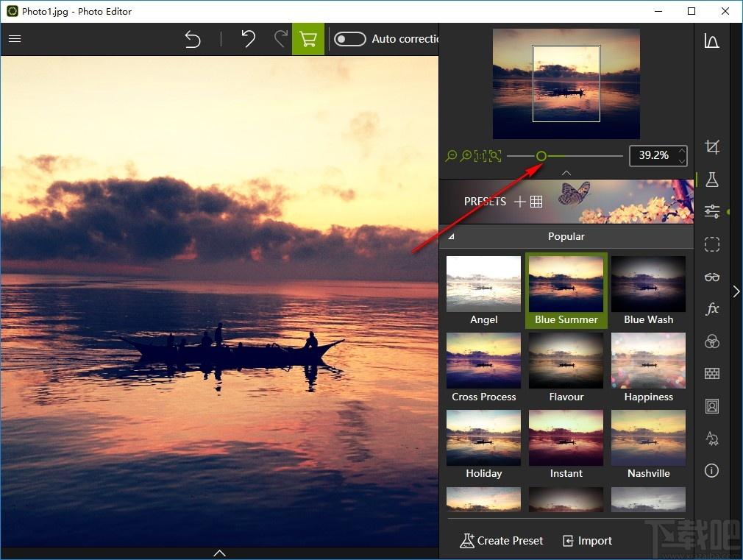This screenshot has height=560, width=743.
Task: Expand the bottom panel with the up chevron
Action: click(219, 553)
